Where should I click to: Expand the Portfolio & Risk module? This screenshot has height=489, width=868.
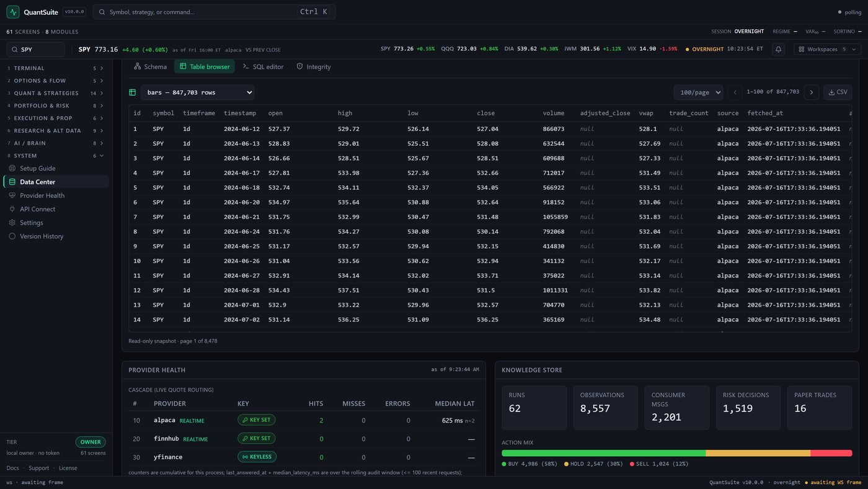pos(55,105)
